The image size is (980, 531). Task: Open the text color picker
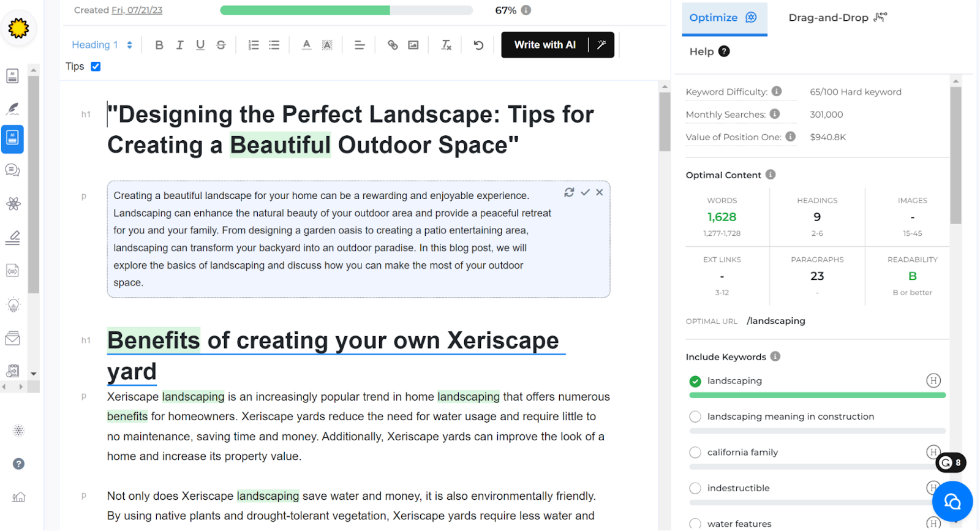[x=307, y=45]
